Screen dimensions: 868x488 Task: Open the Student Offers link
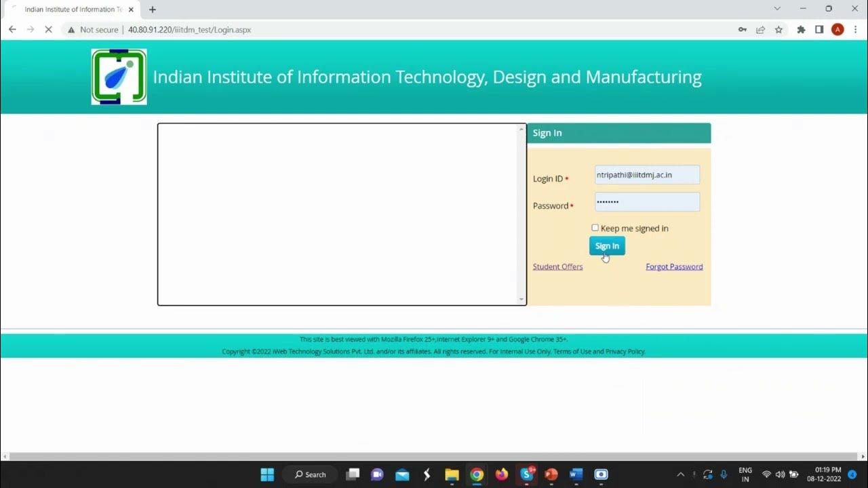[557, 266]
